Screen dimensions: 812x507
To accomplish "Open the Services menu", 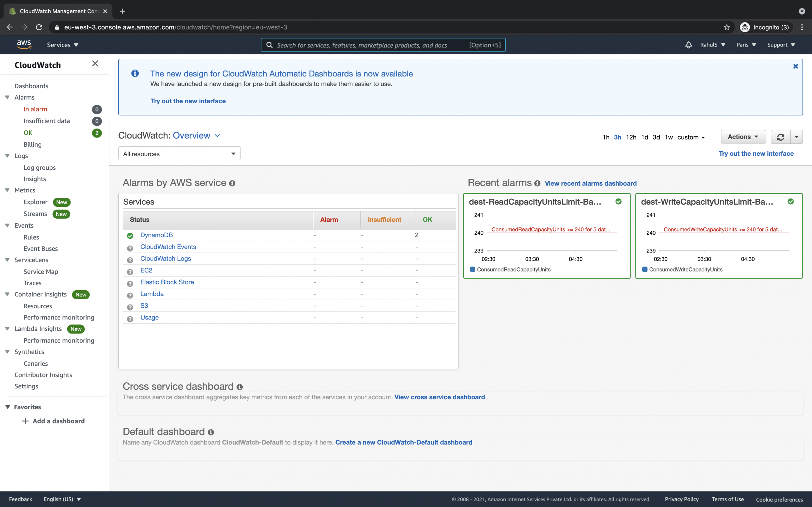I will pyautogui.click(x=62, y=45).
